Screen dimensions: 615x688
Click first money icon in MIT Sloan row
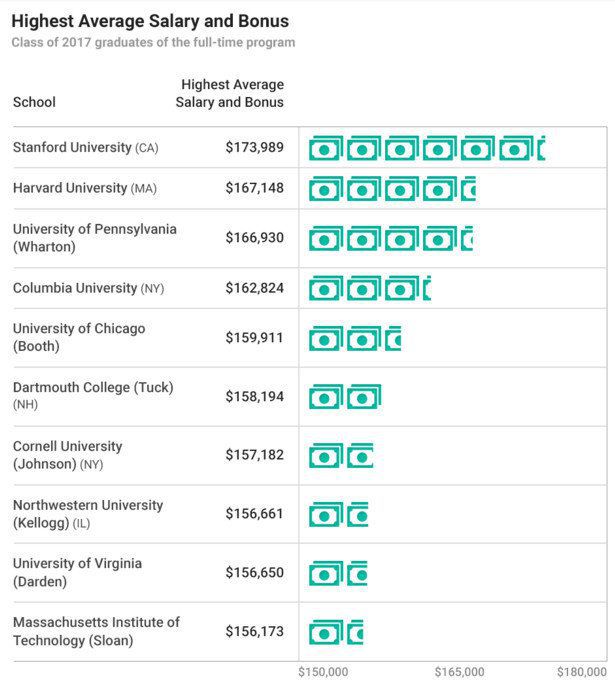[325, 632]
